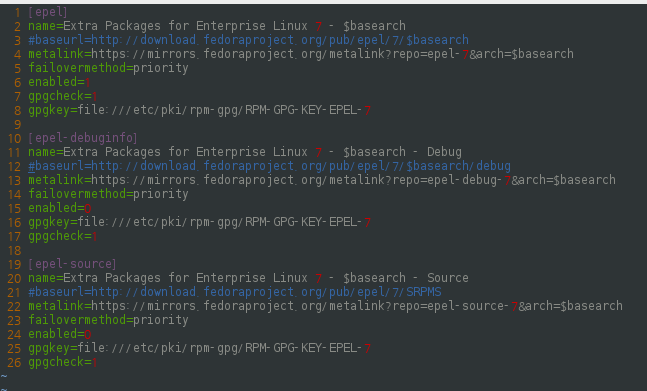Click enabled=0 on line 15
647x391 pixels.
pyautogui.click(x=59, y=208)
